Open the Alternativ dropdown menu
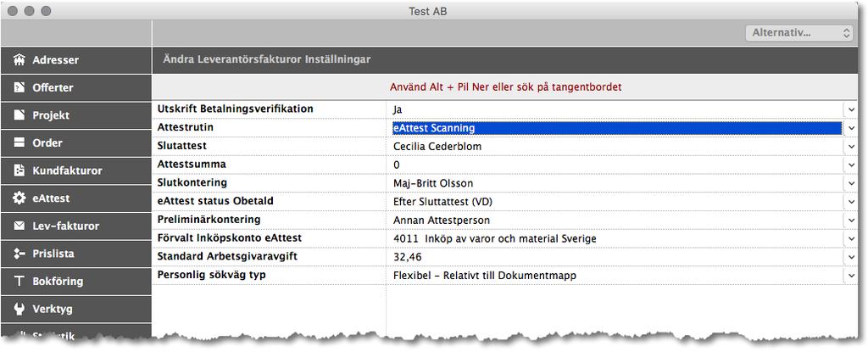The image size is (868, 352). click(x=798, y=32)
